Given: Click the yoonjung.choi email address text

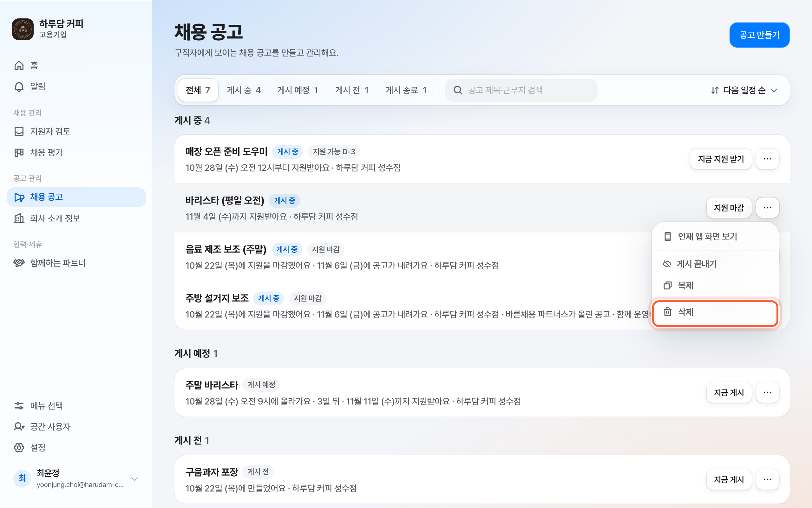Looking at the screenshot, I should 80,485.
